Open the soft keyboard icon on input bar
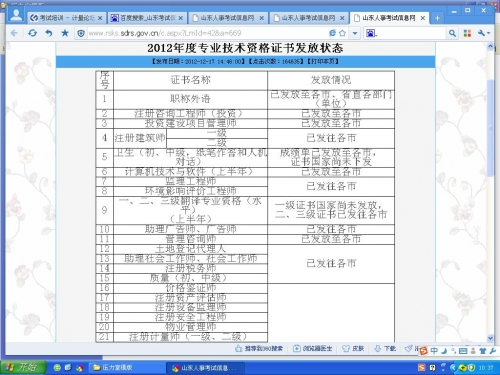 (x=463, y=351)
